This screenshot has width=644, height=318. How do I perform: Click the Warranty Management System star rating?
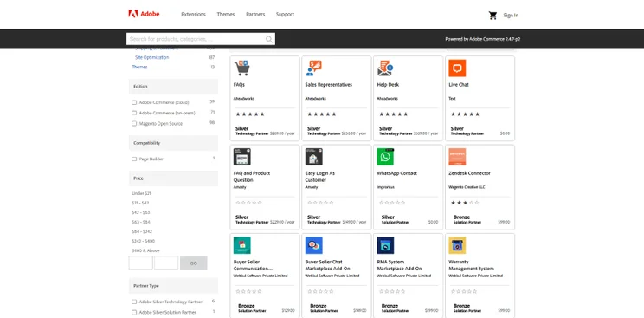coord(464,291)
